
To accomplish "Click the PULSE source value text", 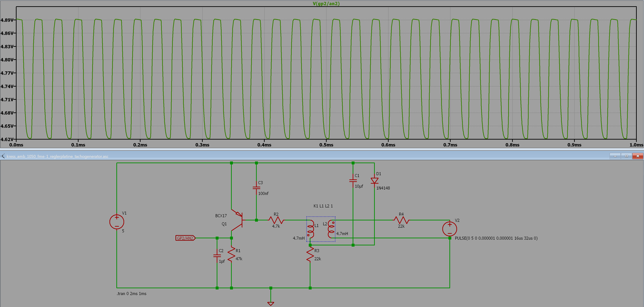I will click(496, 238).
